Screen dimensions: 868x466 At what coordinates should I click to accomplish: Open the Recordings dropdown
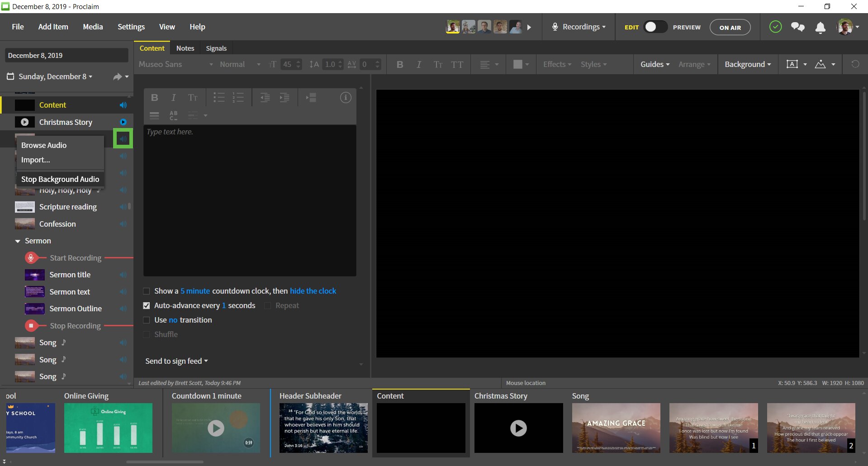tap(579, 27)
